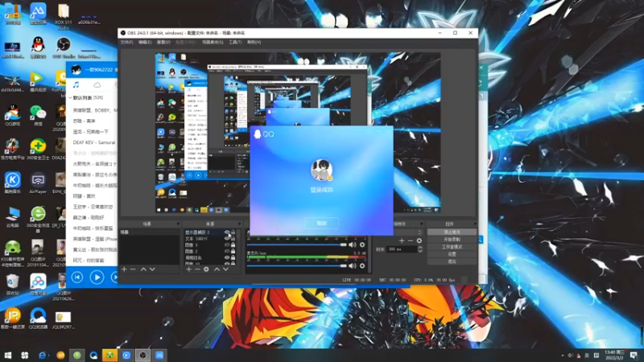This screenshot has height=362, width=644.
Task: Cancel QQ login with the 取消 button
Action: [321, 224]
